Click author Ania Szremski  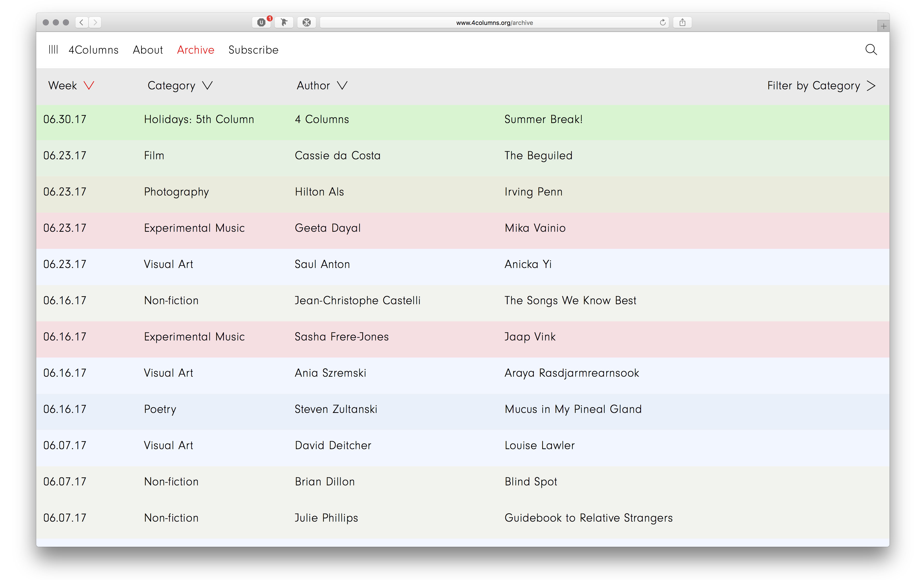[x=330, y=373]
